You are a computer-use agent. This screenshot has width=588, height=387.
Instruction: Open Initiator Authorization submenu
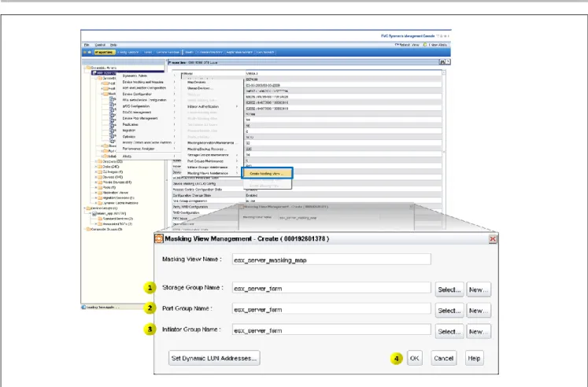coord(213,107)
